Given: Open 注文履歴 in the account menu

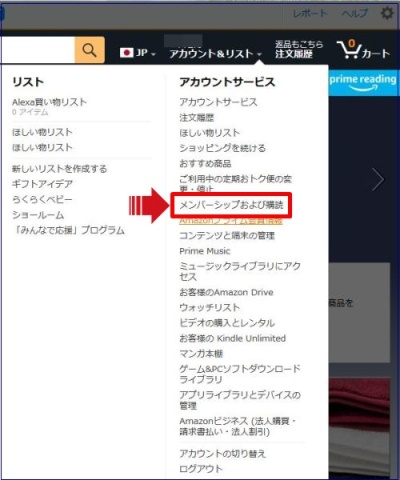Looking at the screenshot, I should [x=197, y=117].
